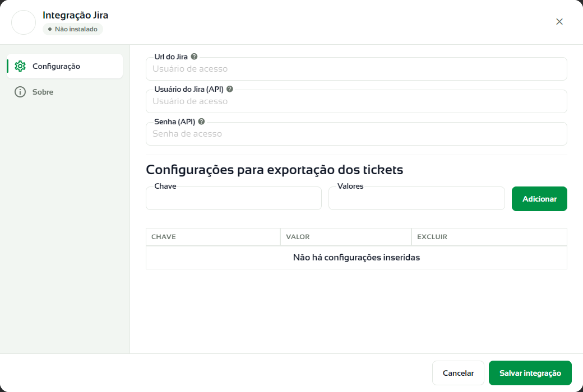
Task: Click help icon beside Usuário do Jira (API)
Action: tap(230, 89)
